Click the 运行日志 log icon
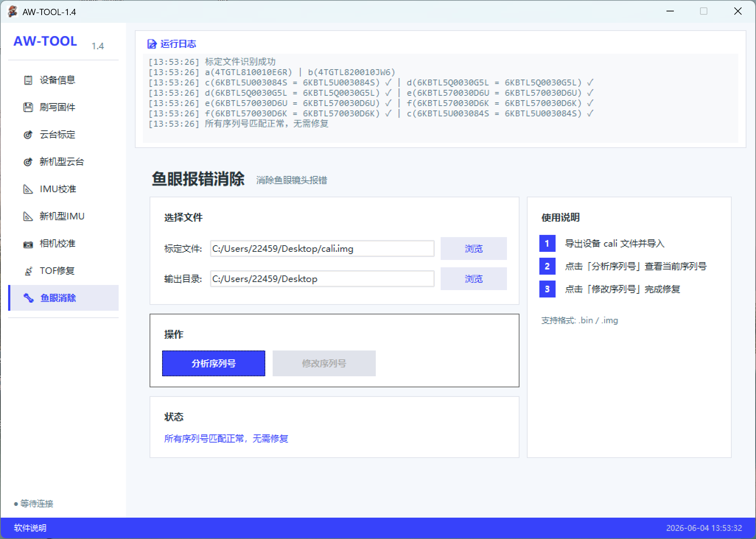The width and height of the screenshot is (756, 539). [151, 44]
